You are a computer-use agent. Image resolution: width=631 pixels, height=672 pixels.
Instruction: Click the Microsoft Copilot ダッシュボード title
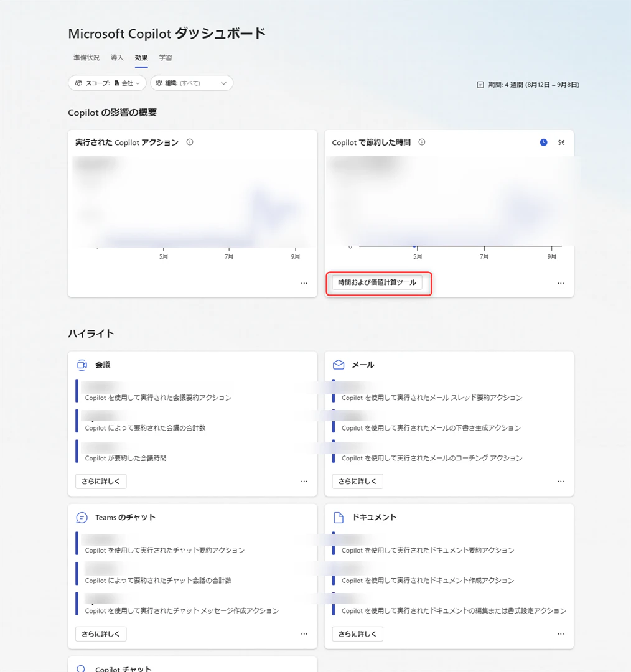coord(167,34)
